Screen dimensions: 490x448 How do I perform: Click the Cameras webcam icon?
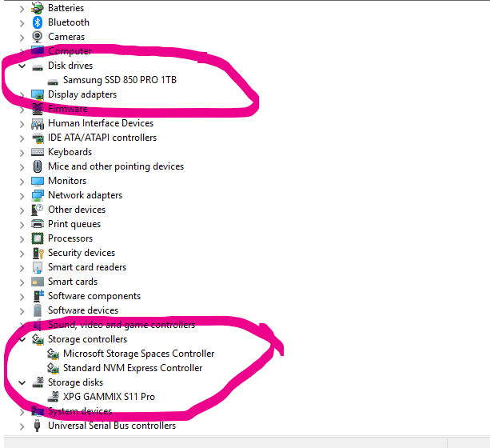38,37
